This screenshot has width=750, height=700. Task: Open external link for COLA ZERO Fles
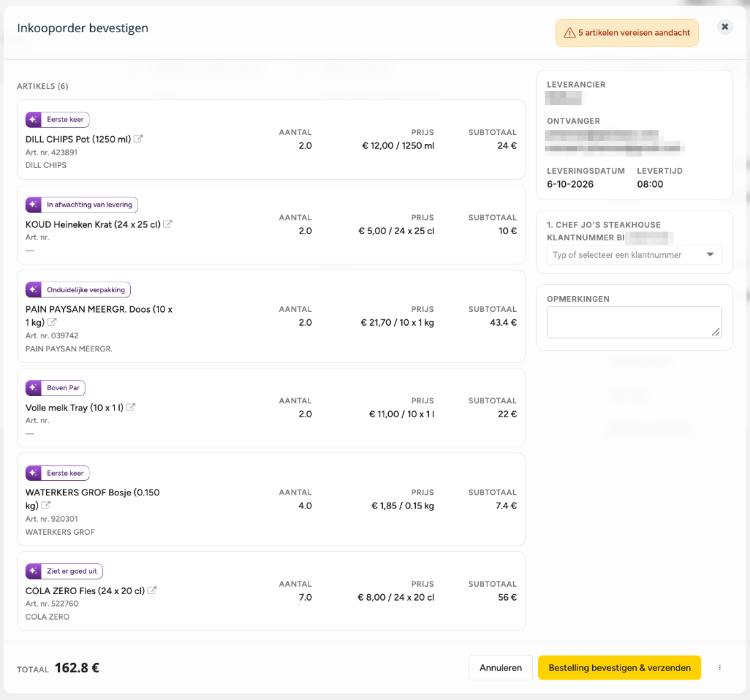[152, 590]
